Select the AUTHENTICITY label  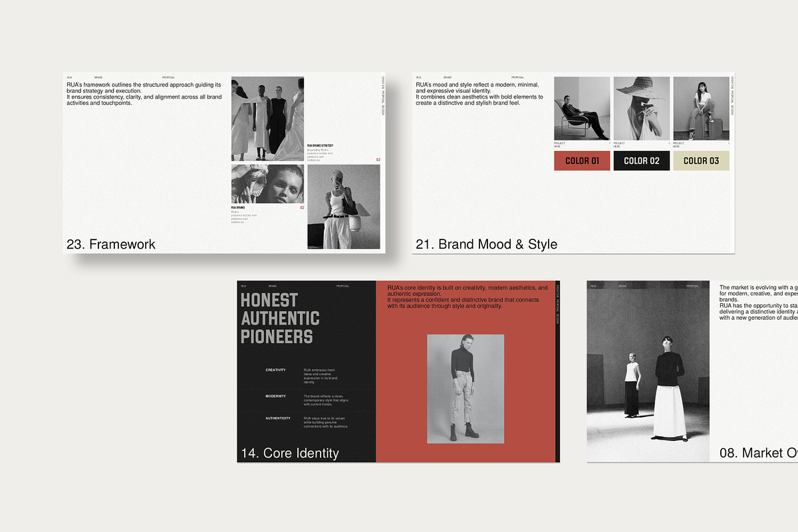278,418
